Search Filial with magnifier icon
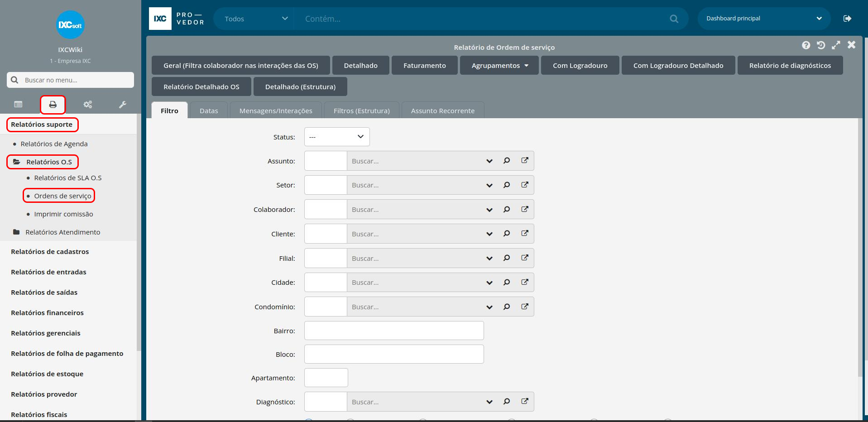This screenshot has height=422, width=868. coord(507,258)
